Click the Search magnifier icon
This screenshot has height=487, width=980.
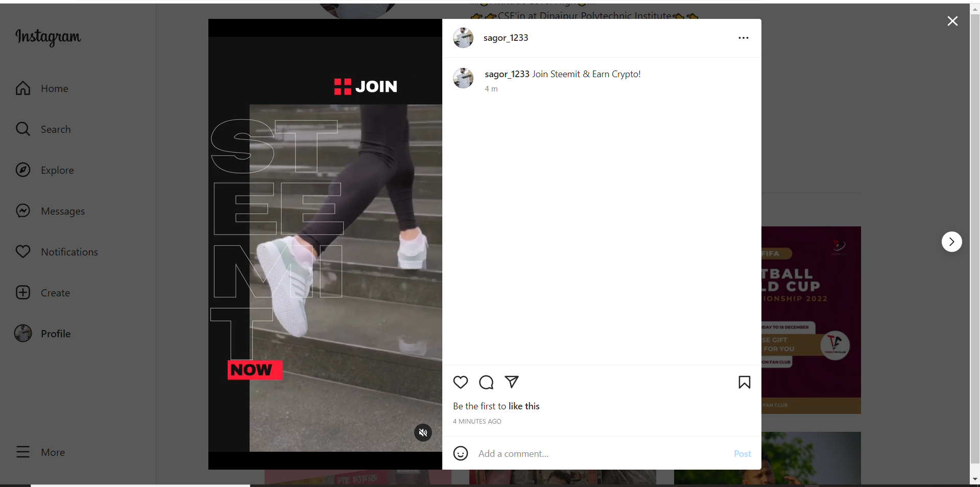(23, 129)
